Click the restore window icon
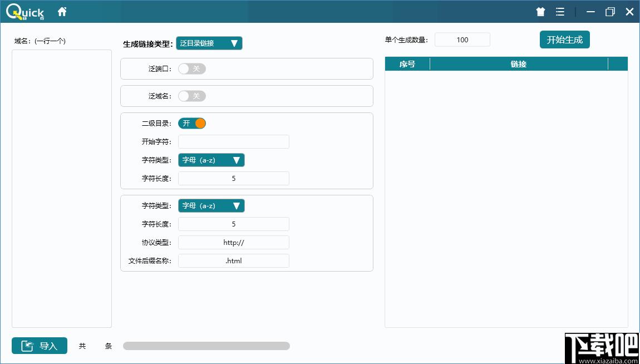The image size is (640, 364). tap(610, 12)
